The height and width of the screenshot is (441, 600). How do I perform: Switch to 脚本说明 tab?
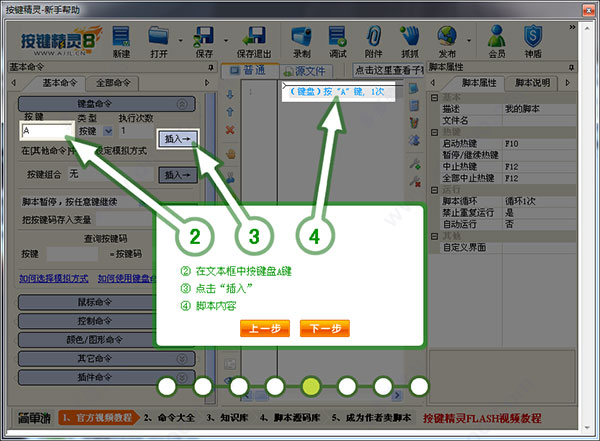pos(532,83)
